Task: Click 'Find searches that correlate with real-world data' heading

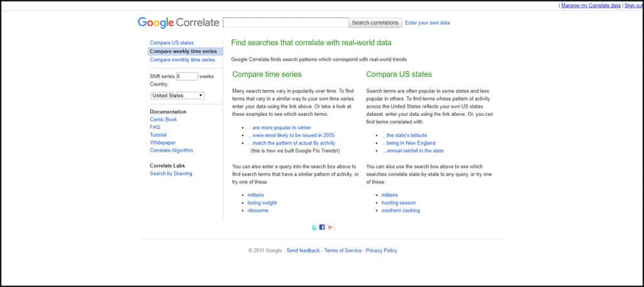Action: click(311, 43)
